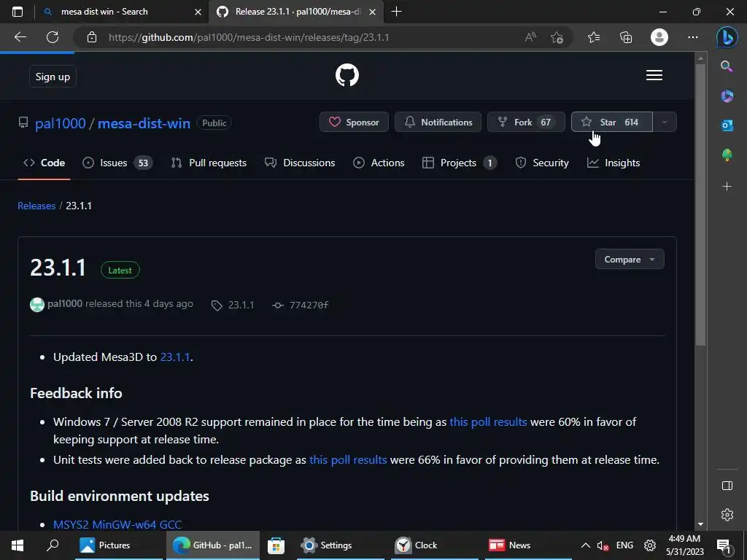Open the Windows Start button
747x560 pixels.
18,545
